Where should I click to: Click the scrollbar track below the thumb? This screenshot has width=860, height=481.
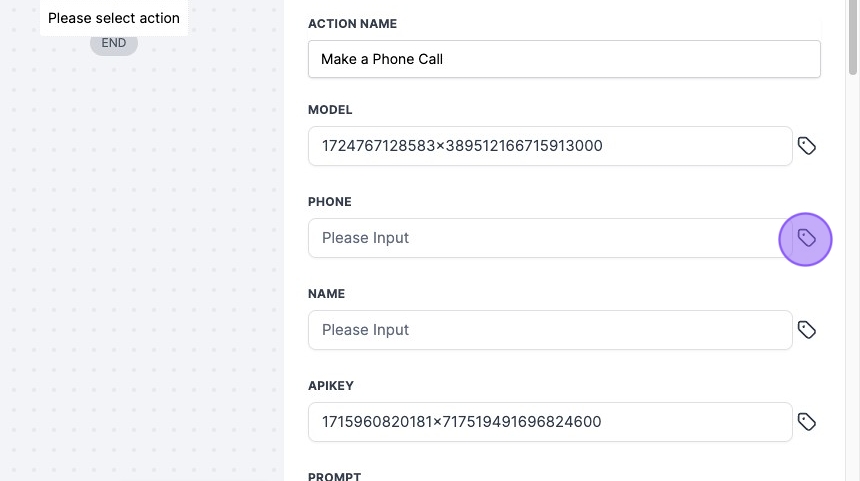853,300
